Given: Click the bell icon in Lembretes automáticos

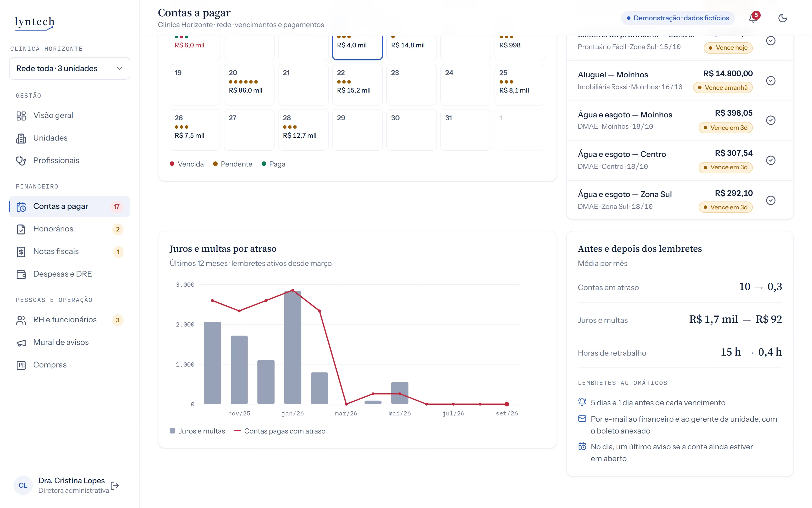Looking at the screenshot, I should (x=582, y=402).
